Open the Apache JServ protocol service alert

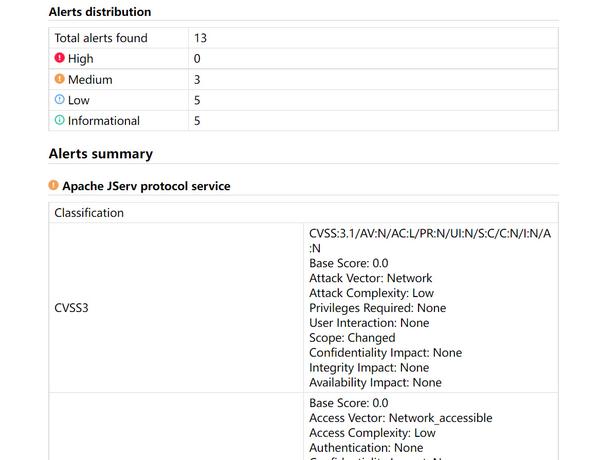(x=146, y=186)
